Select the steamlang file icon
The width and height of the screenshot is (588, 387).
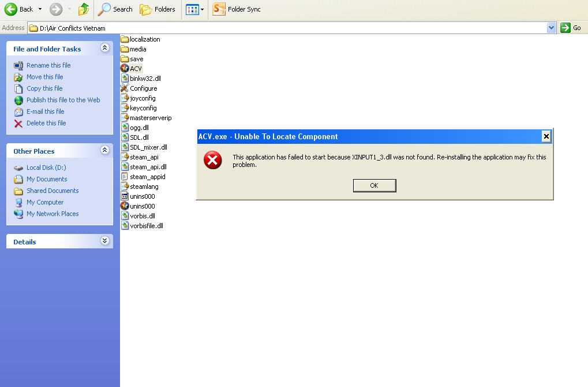pos(125,187)
